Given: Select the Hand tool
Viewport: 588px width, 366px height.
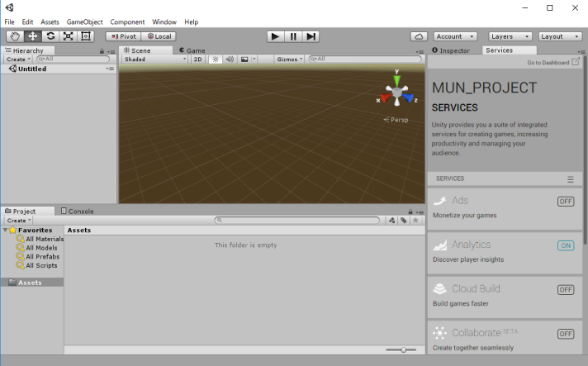Looking at the screenshot, I should 15,36.
